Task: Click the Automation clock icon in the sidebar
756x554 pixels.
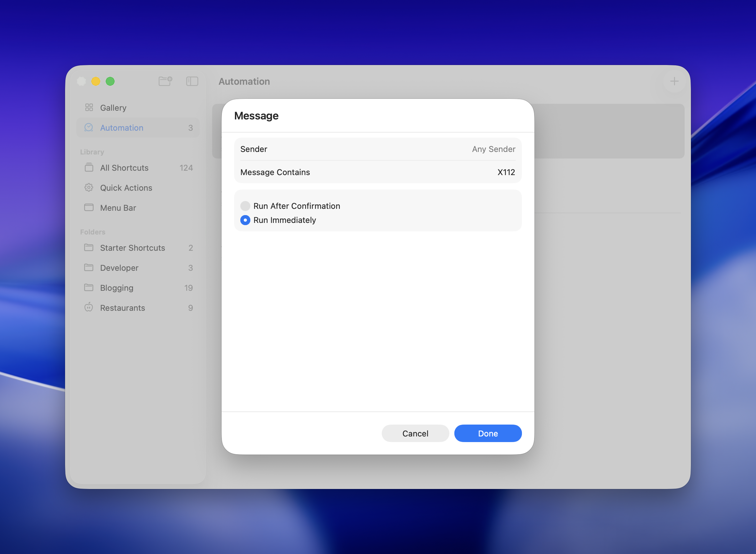Action: pos(89,128)
